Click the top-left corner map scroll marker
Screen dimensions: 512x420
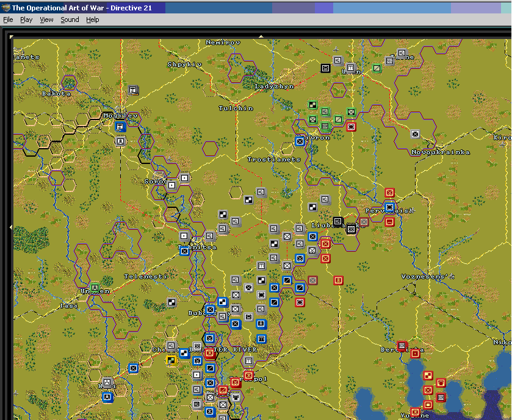click(x=12, y=37)
